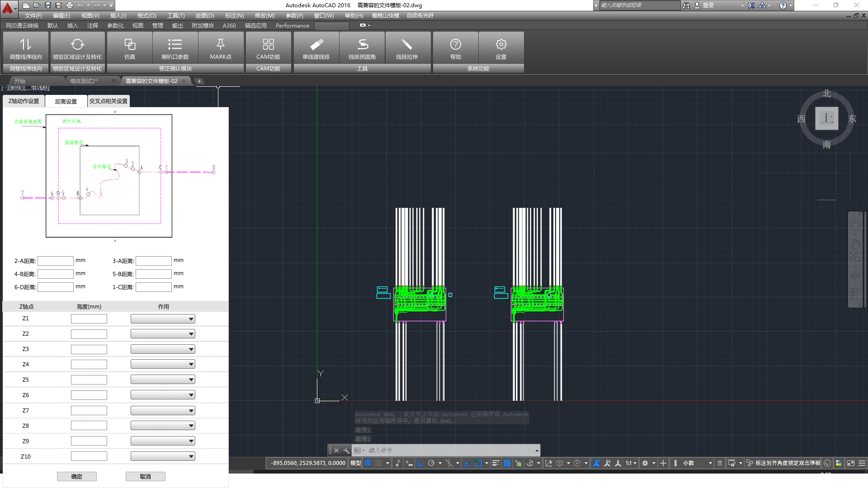The image size is (868, 488).
Task: Open the 绘图(D) menu
Action: tap(204, 15)
